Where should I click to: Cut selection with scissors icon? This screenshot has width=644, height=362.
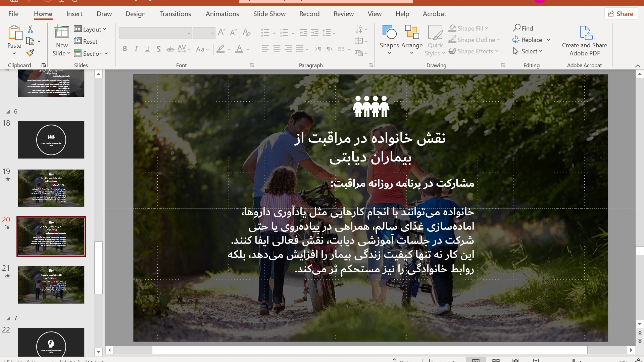pos(30,29)
